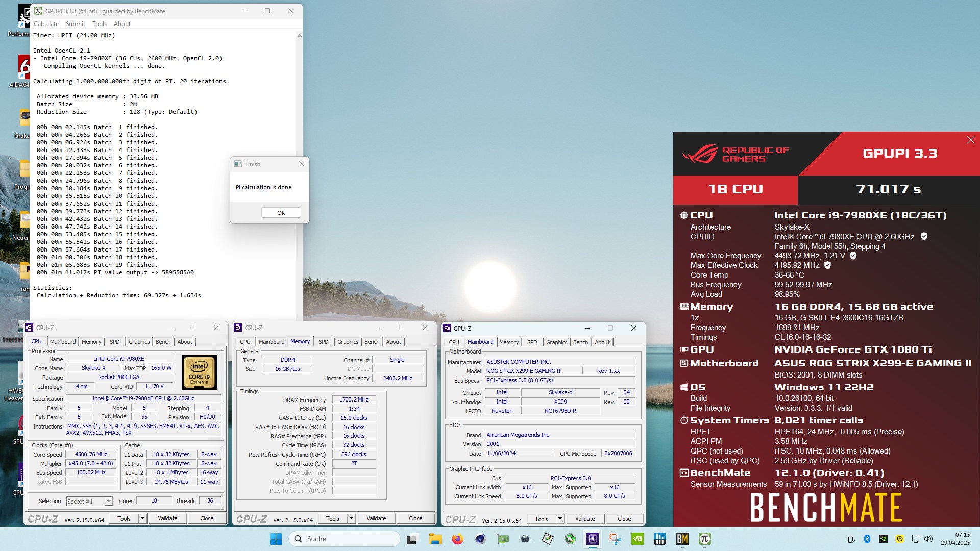
Task: Click Tools button in left CPU-Z
Action: (124, 518)
